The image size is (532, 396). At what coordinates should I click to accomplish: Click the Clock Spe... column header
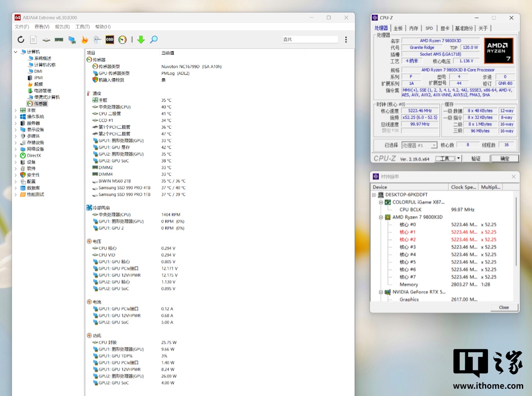(x=464, y=187)
